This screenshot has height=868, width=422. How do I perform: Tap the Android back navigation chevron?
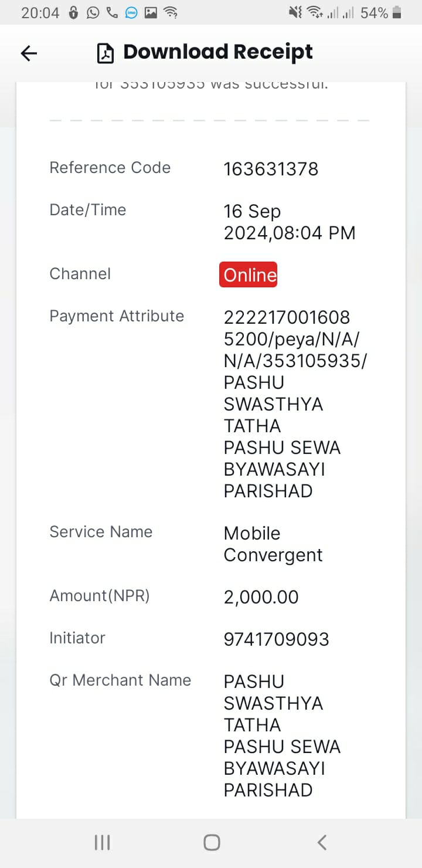pyautogui.click(x=322, y=843)
